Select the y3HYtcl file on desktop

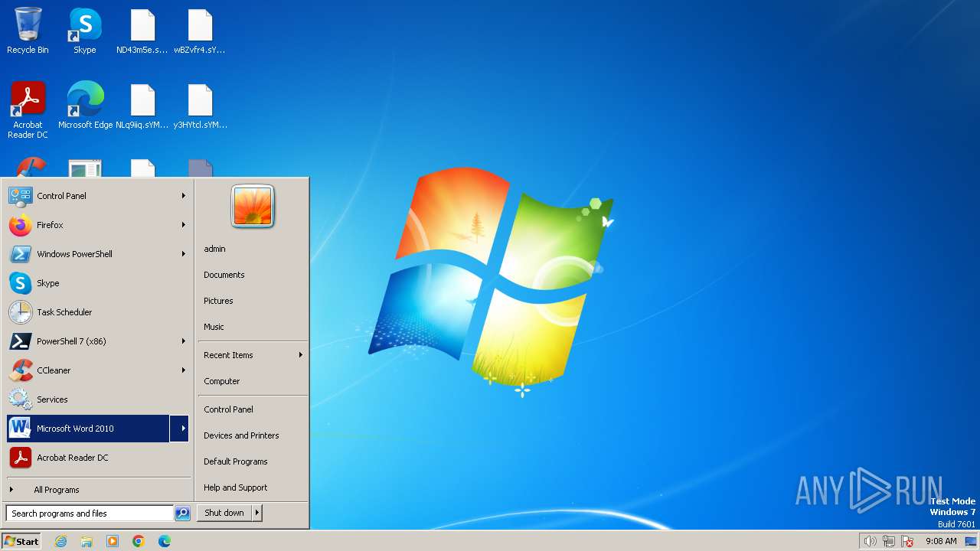[x=200, y=105]
